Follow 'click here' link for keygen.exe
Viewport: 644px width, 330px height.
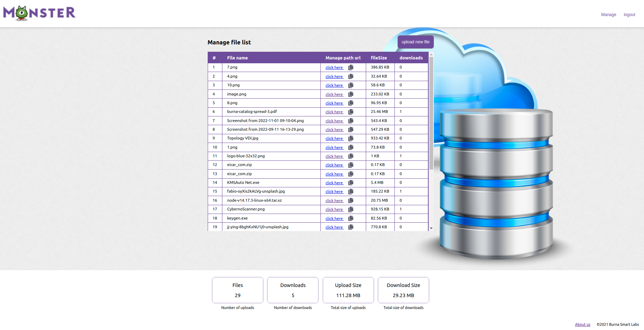334,218
